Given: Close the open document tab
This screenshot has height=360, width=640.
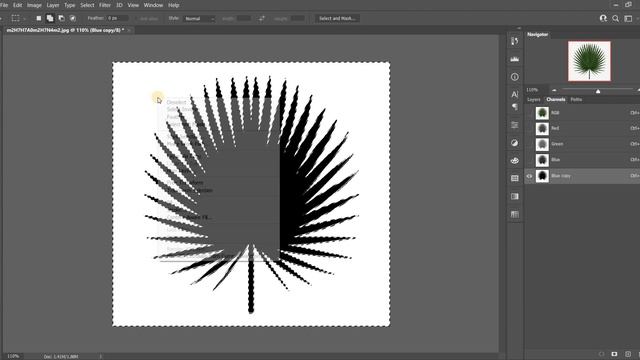Looking at the screenshot, I should coord(129,30).
